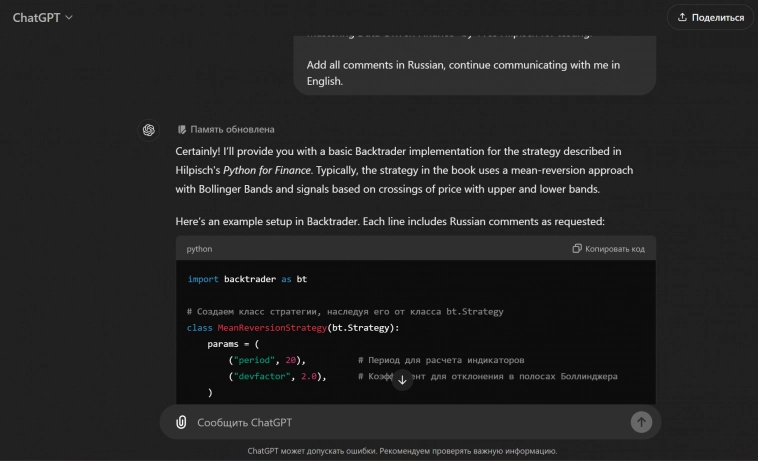Image resolution: width=758 pixels, height=461 pixels.
Task: Open the ChatGPT model selector dropdown
Action: 42,18
